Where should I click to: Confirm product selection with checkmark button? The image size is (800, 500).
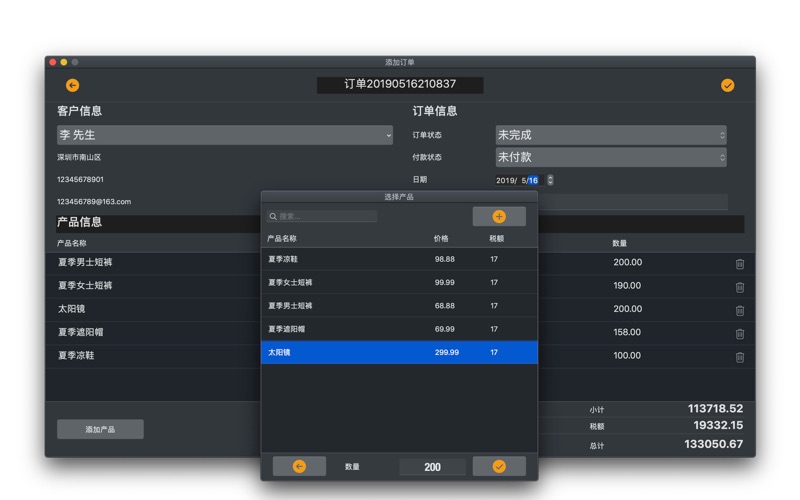(x=499, y=466)
